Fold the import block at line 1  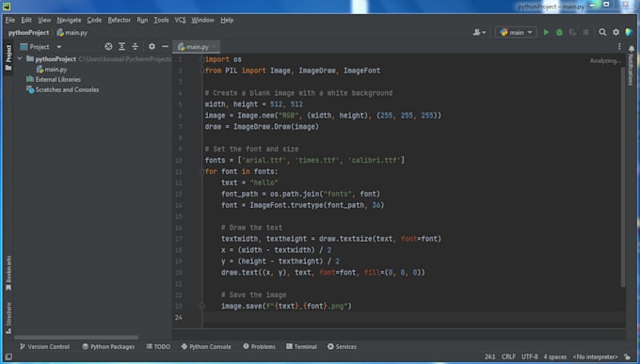[x=201, y=59]
